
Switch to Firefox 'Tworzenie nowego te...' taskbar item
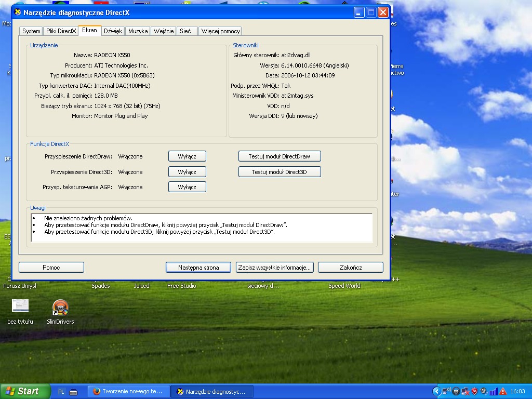[x=129, y=392]
